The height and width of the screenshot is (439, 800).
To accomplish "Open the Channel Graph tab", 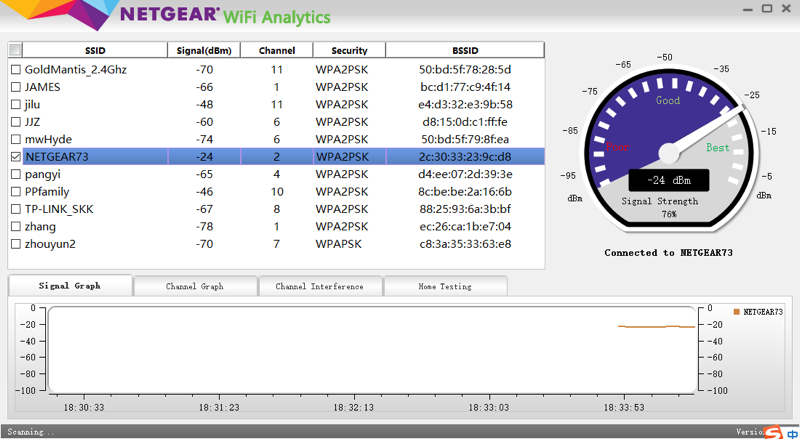I will [195, 286].
